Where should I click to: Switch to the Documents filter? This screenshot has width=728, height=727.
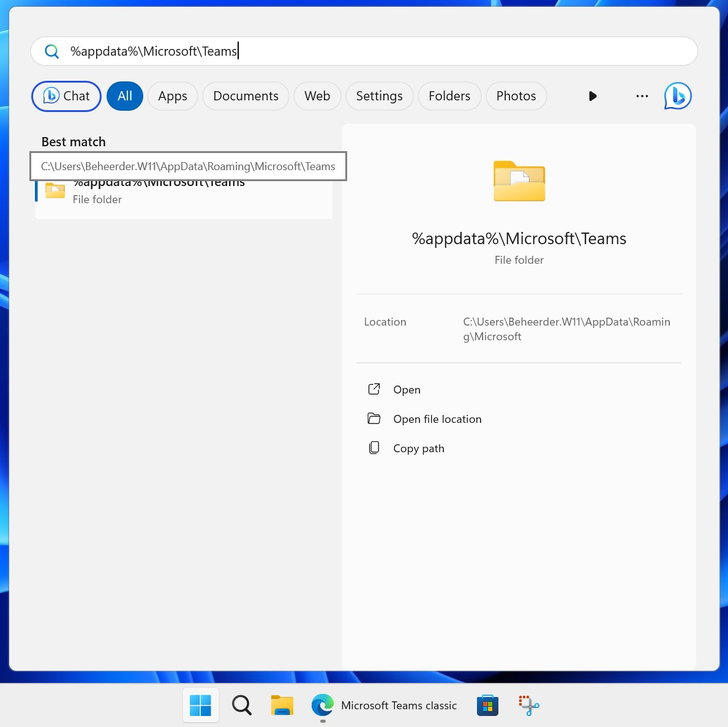[246, 96]
